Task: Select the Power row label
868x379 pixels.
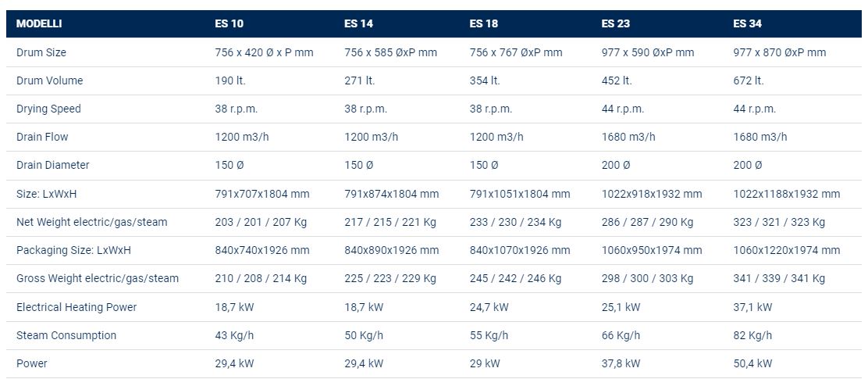Action: pyautogui.click(x=32, y=363)
